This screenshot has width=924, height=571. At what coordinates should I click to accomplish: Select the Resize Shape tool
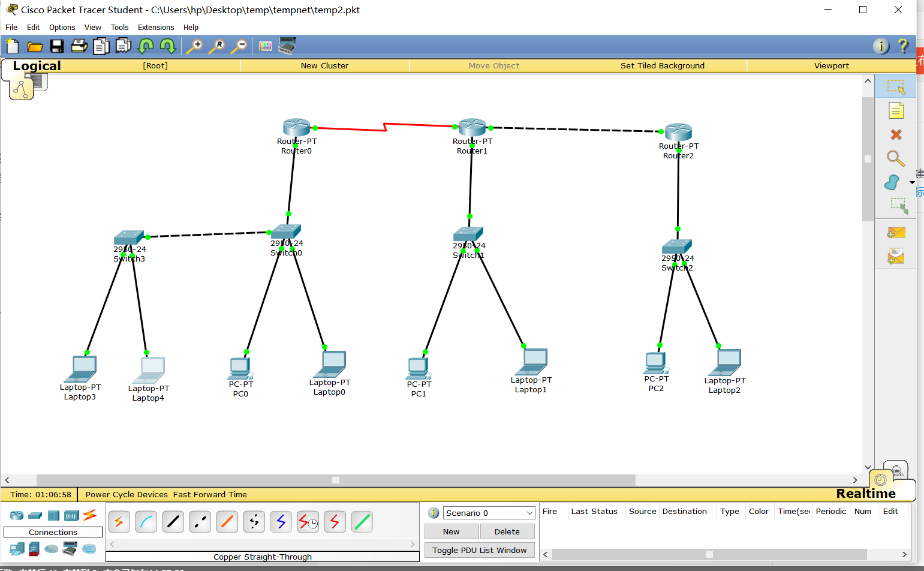(x=899, y=206)
